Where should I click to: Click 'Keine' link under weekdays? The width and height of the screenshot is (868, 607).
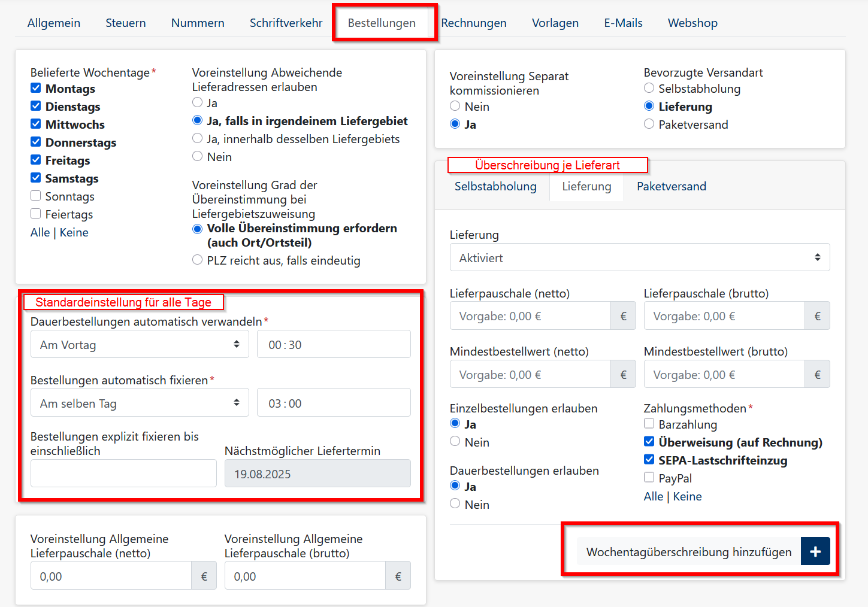click(74, 232)
